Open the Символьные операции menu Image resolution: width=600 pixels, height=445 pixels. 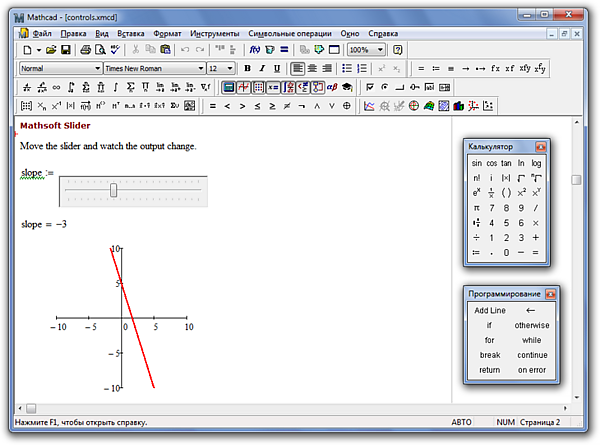tap(290, 33)
